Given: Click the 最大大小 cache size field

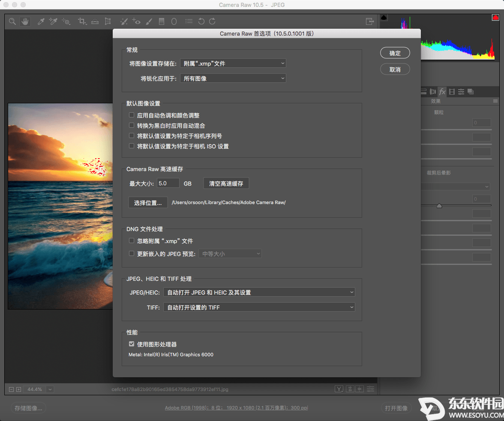Looking at the screenshot, I should click(168, 183).
